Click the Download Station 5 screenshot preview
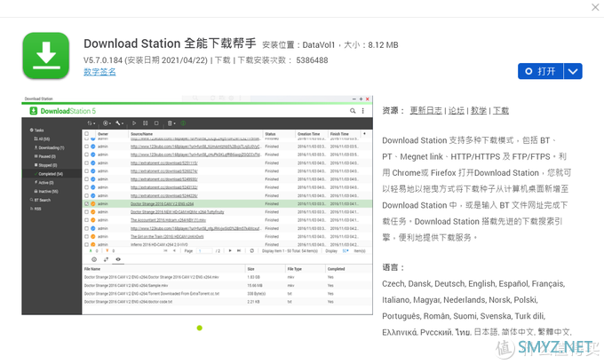This screenshot has width=604, height=364. point(197,205)
